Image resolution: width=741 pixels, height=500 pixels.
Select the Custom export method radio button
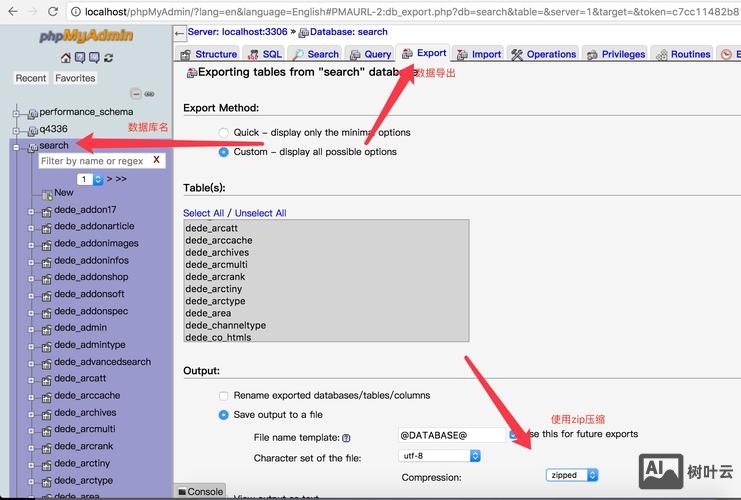(224, 152)
